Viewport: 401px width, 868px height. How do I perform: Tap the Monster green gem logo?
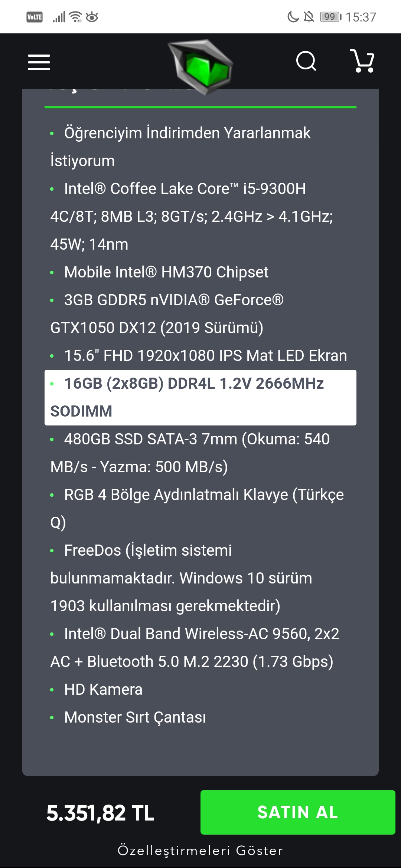[200, 67]
